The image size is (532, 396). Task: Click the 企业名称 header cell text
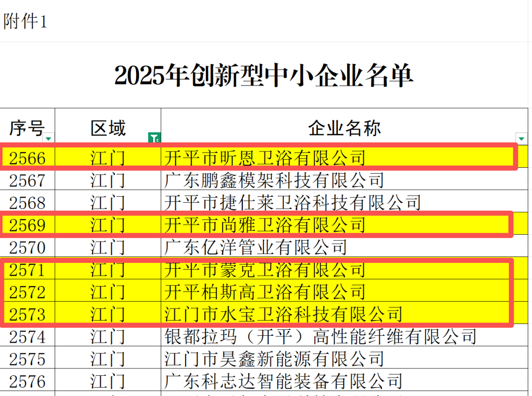(x=344, y=128)
